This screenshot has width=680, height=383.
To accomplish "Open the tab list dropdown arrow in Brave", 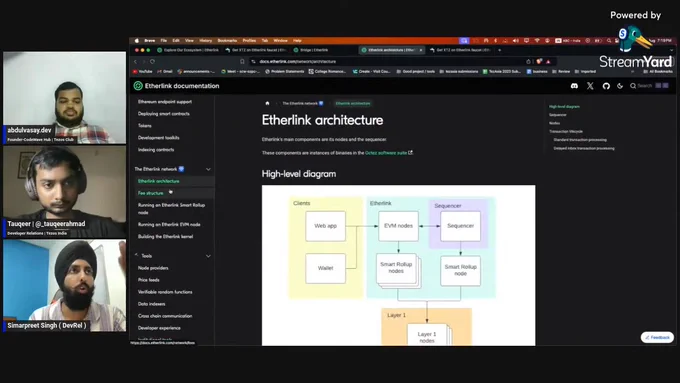I will tap(672, 50).
